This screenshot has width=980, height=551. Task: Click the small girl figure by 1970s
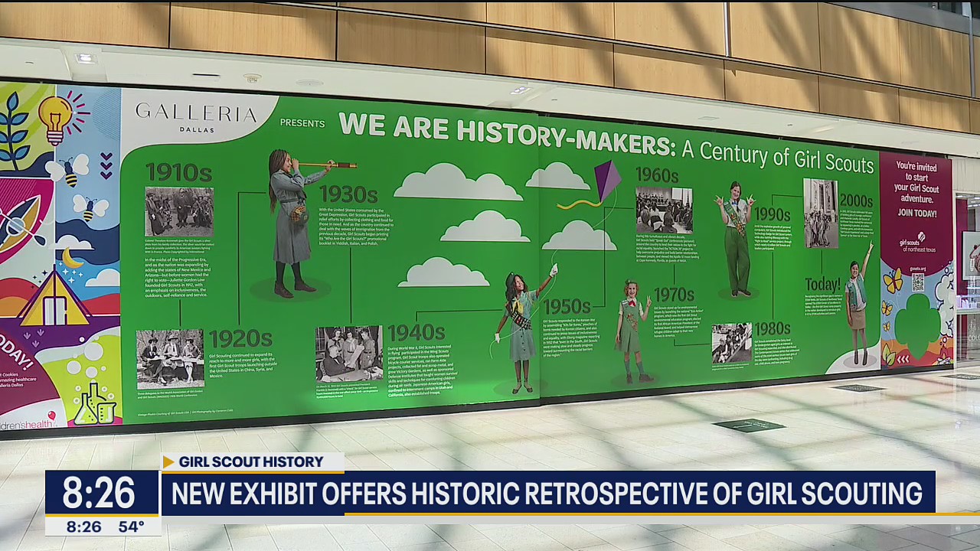point(634,331)
